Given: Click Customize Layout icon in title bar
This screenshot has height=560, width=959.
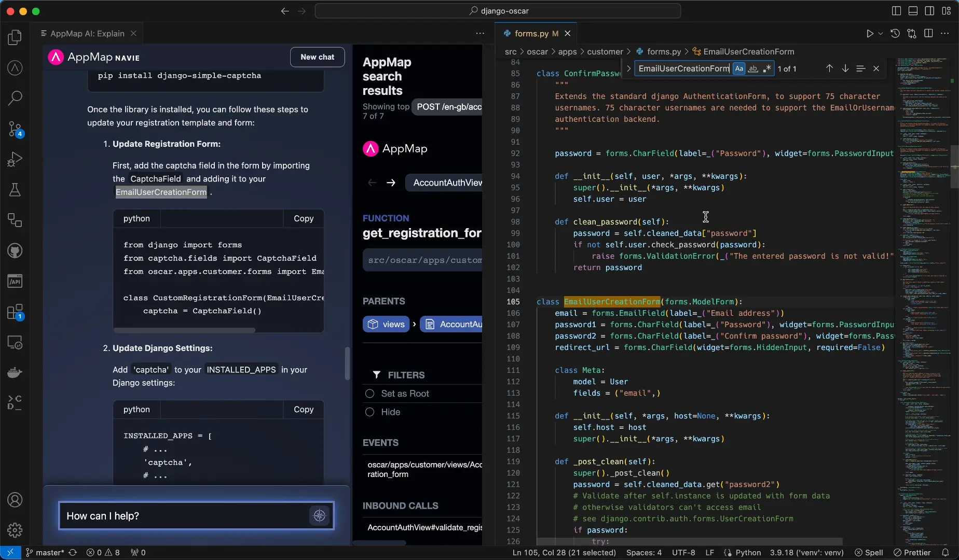Looking at the screenshot, I should (x=947, y=11).
